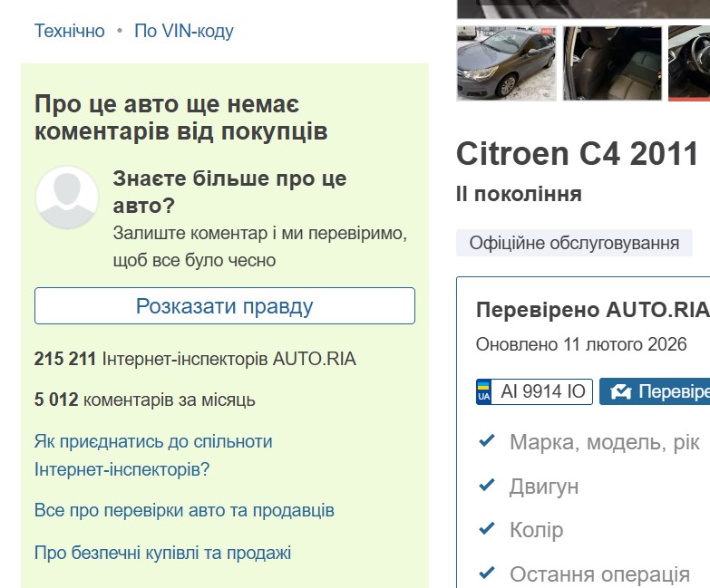The image size is (710, 588).
Task: Click the checkmark next to Двигун
Action: pyautogui.click(x=487, y=486)
